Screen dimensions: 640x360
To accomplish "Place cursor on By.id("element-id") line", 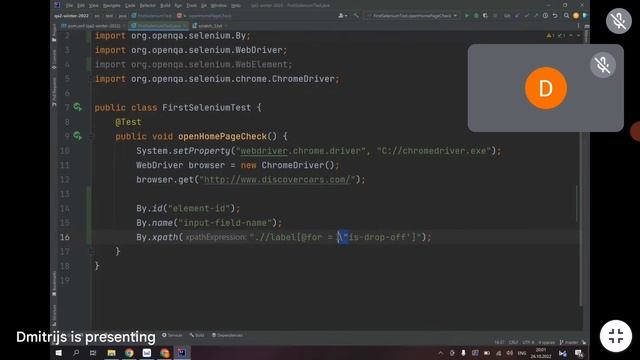I will (x=188, y=208).
